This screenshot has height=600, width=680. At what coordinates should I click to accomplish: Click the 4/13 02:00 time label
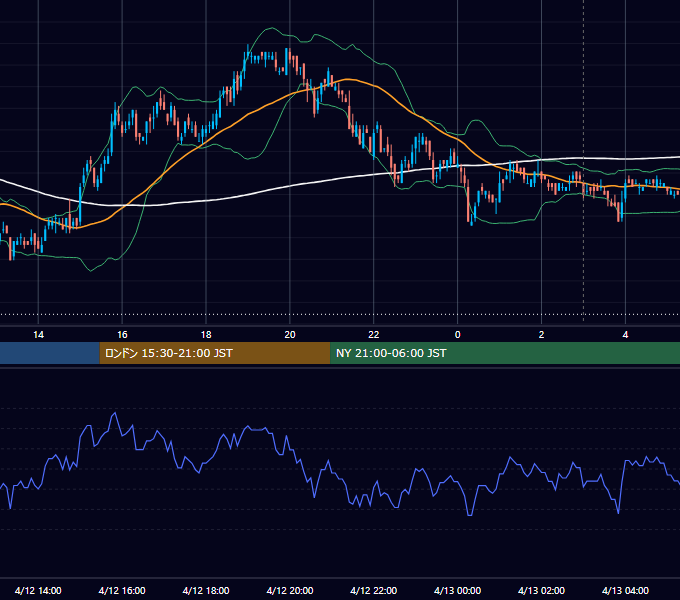541,590
